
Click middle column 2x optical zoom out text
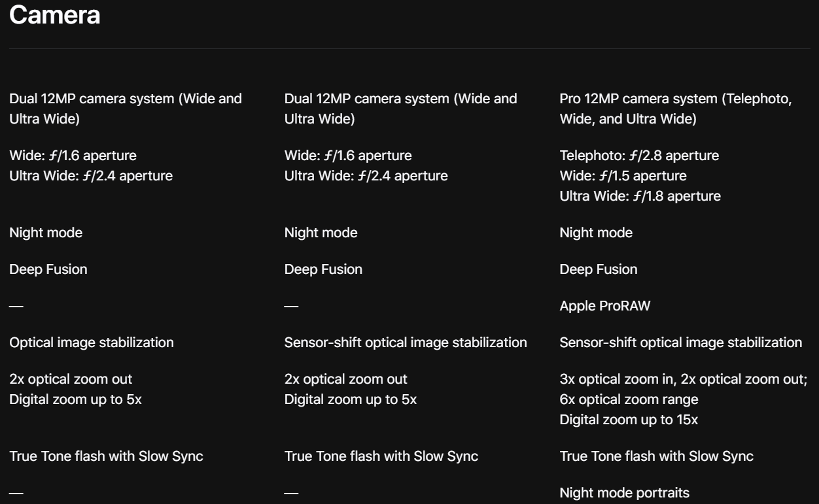point(346,379)
